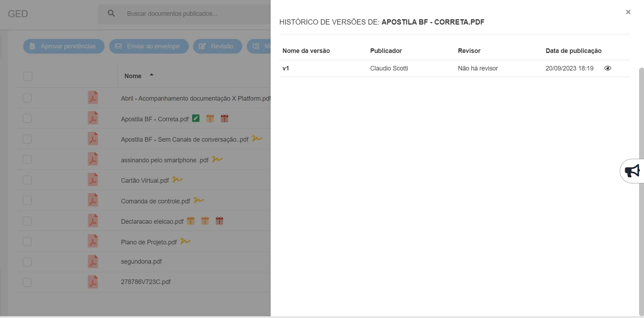Viewport: 644px width, 318px height.
Task: Close the version history panel
Action: (x=628, y=12)
